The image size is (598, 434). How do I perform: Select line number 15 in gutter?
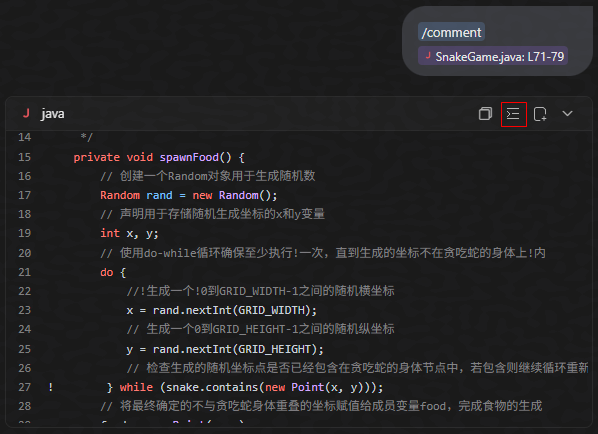pos(25,157)
